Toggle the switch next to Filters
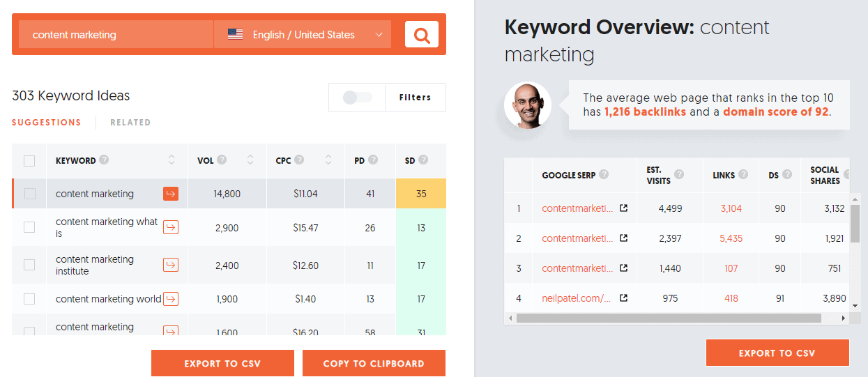The image size is (868, 377). pos(358,98)
